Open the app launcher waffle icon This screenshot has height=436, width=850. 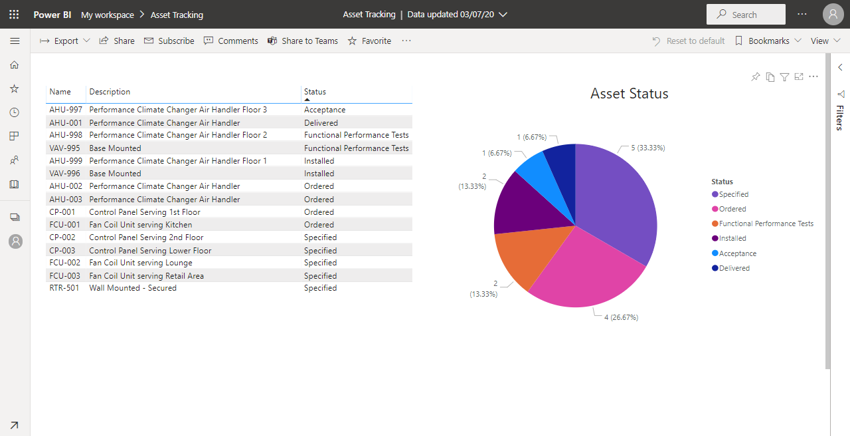[14, 15]
